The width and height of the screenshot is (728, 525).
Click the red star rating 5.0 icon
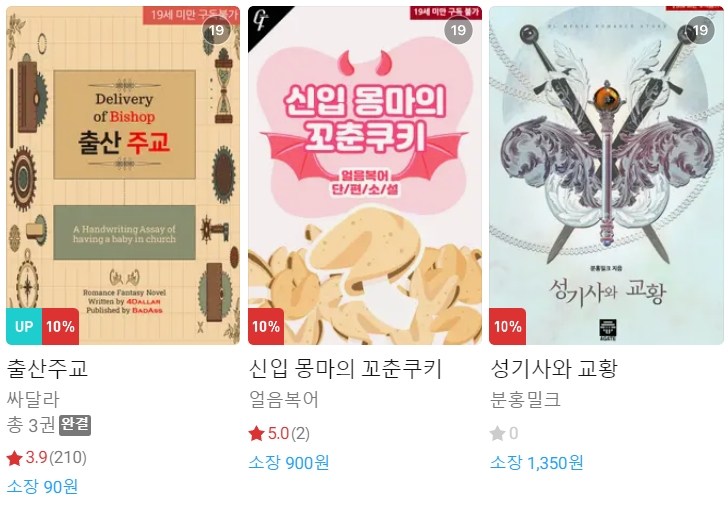(256, 434)
